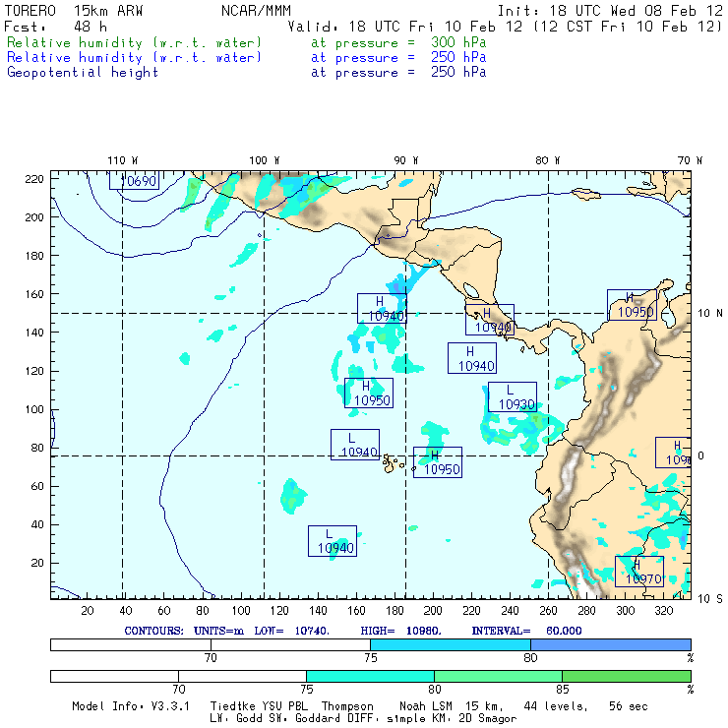Click the "90 W" longitude label
This screenshot has height=728, width=728.
(406, 160)
